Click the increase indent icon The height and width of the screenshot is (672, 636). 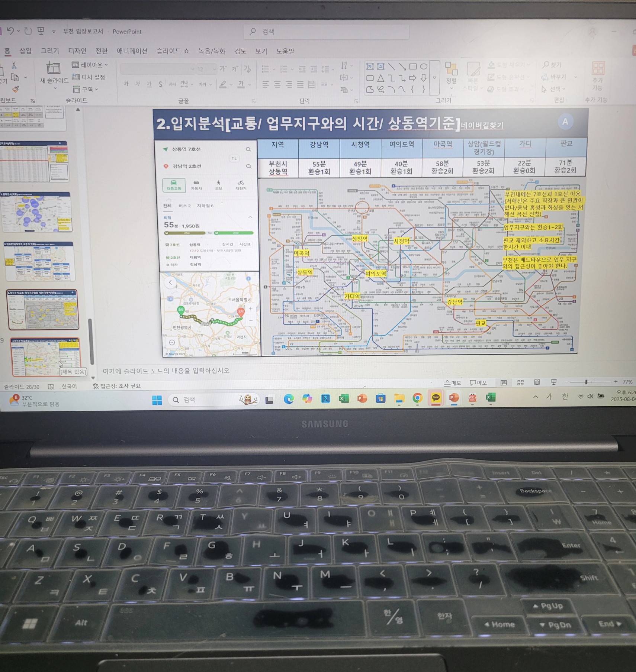(314, 69)
